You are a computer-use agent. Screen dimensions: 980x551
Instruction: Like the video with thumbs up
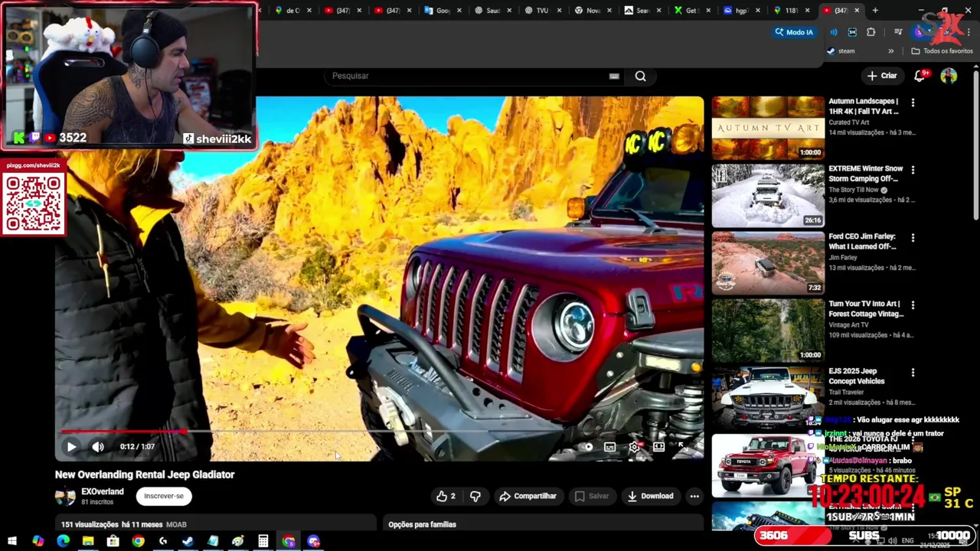[445, 496]
